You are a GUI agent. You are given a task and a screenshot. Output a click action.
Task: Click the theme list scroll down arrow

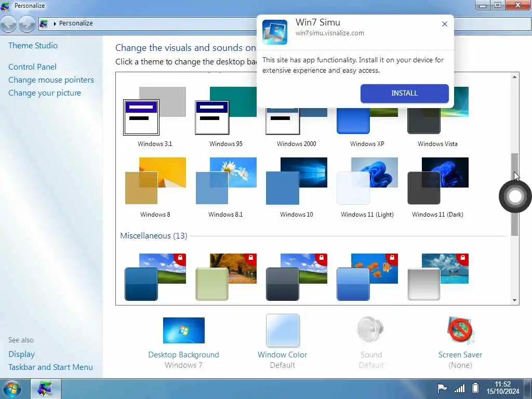(514, 300)
